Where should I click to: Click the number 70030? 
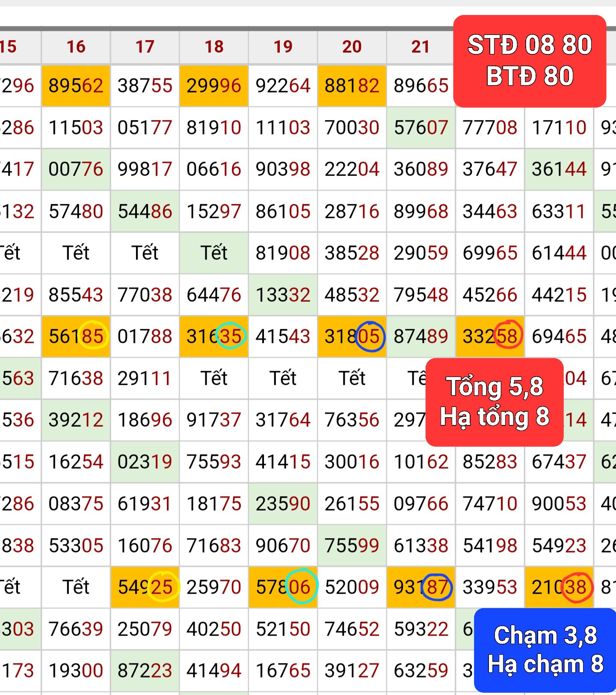point(352,128)
